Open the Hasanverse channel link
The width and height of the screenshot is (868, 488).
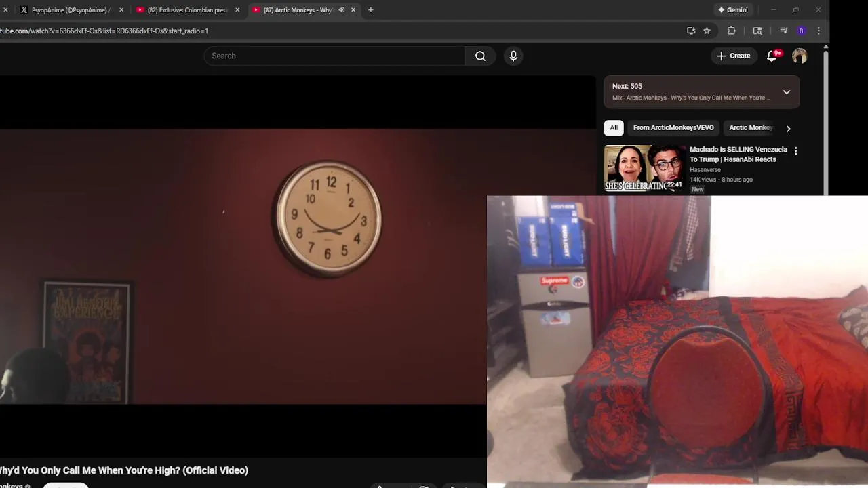pos(705,170)
